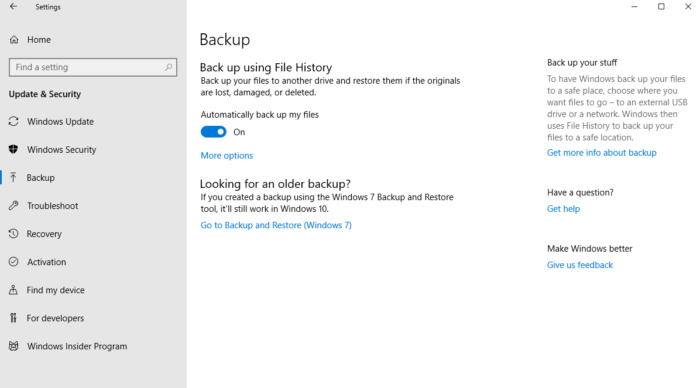The height and width of the screenshot is (388, 700).
Task: Click Have a question? text
Action: pyautogui.click(x=580, y=192)
